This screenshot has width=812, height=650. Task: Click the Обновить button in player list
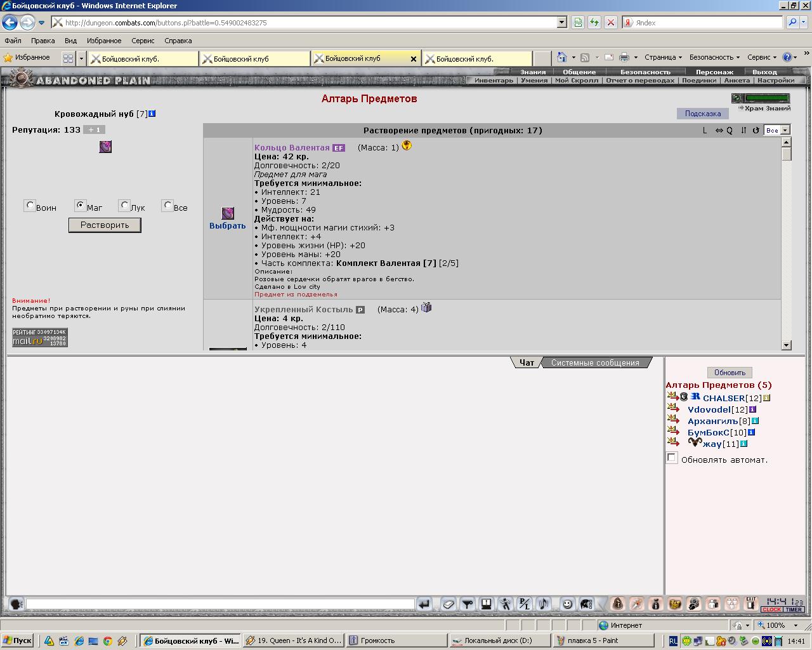[x=730, y=373]
